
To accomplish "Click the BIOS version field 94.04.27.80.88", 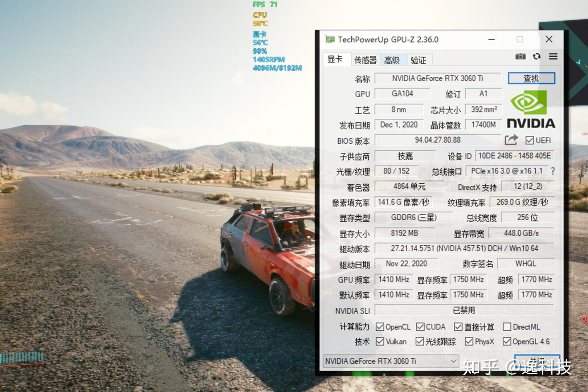I will pyautogui.click(x=438, y=140).
